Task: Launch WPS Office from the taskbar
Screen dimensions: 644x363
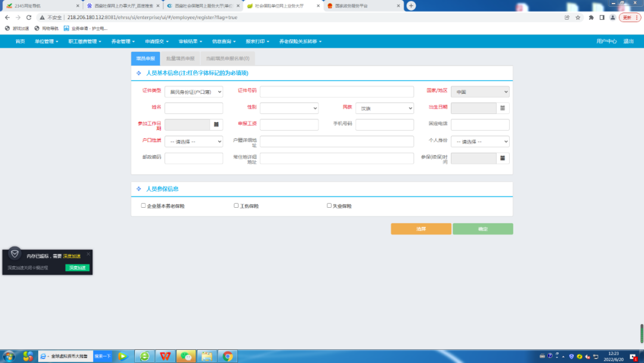Action: [165, 356]
